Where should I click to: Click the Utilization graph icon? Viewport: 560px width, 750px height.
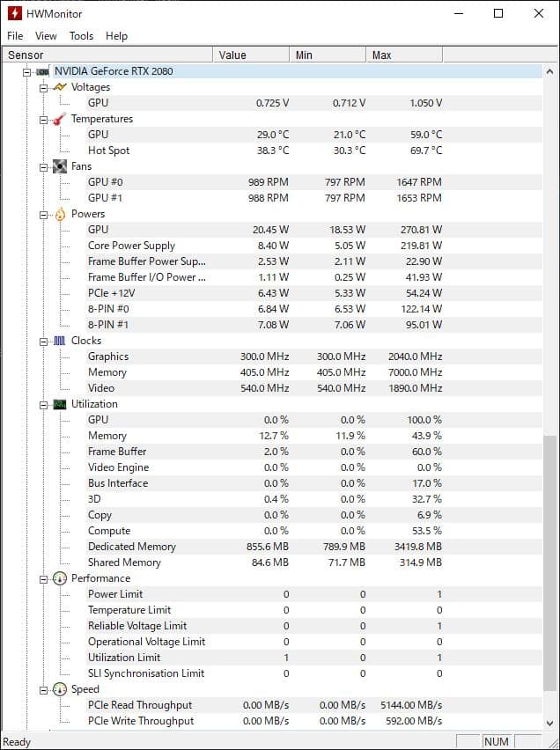[x=60, y=404]
